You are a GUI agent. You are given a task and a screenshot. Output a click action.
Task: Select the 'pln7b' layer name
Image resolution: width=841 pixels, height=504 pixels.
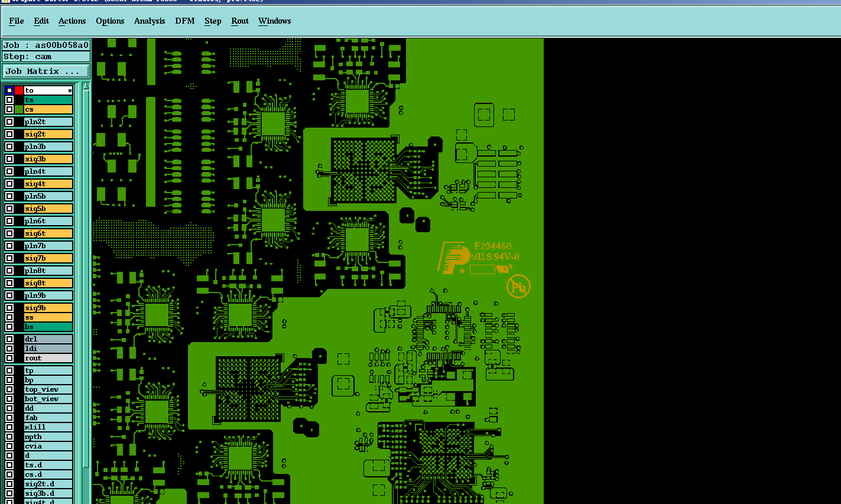[x=48, y=246]
